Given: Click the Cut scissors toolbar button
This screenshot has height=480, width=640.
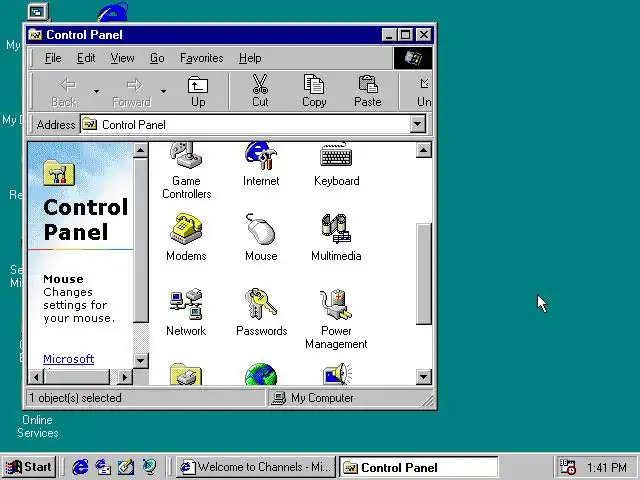Looking at the screenshot, I should [x=260, y=91].
